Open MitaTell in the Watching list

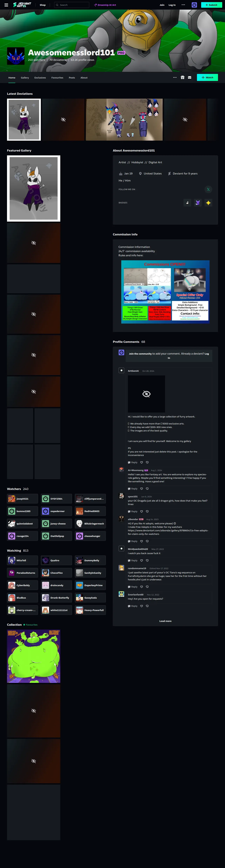coord(23,560)
